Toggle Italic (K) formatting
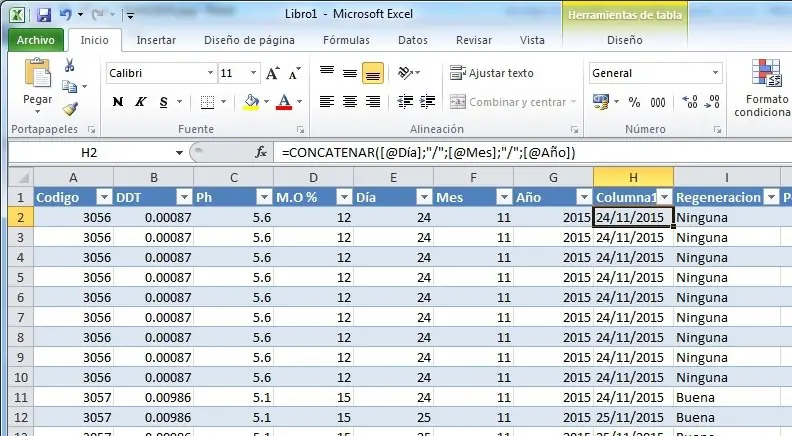The height and width of the screenshot is (436, 792). pyautogui.click(x=140, y=102)
